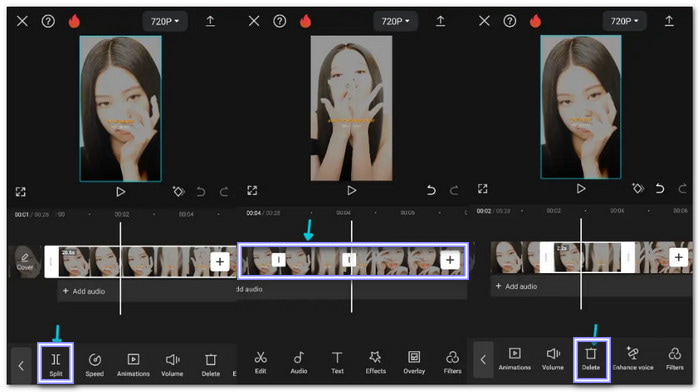The width and height of the screenshot is (700, 392).
Task: Enter fullscreen preview in middle panel
Action: [x=252, y=191]
